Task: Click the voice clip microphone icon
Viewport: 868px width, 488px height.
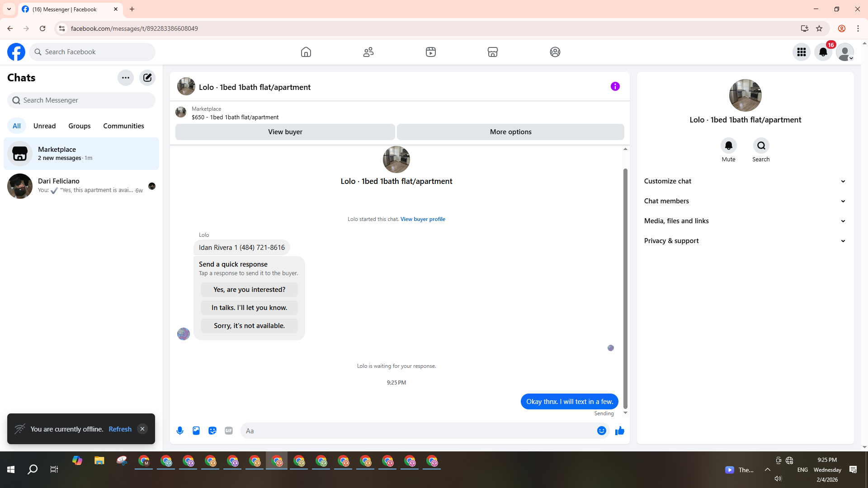Action: coord(180,431)
